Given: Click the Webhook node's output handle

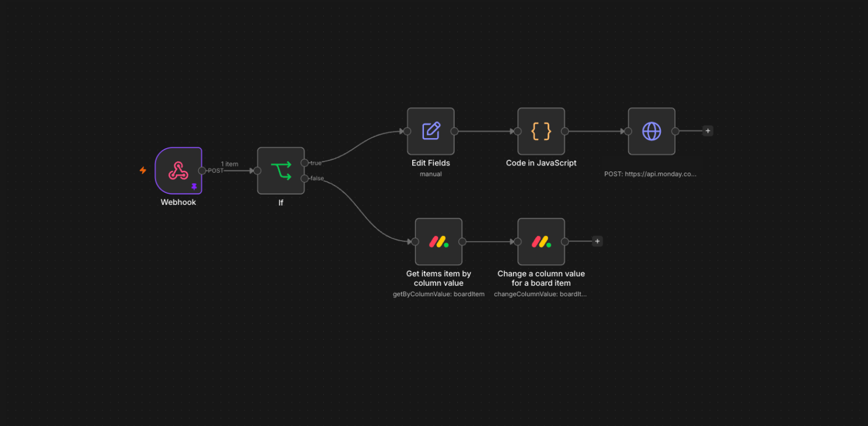Looking at the screenshot, I should tap(202, 170).
